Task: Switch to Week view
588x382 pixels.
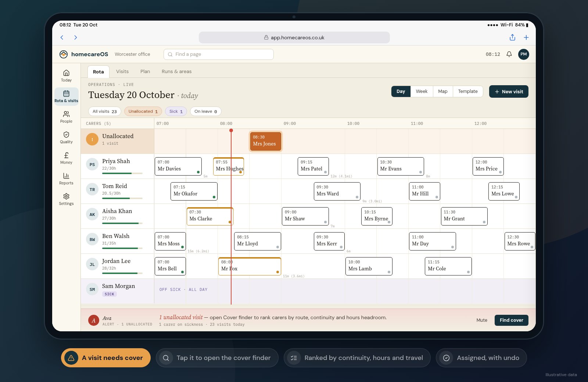Action: pyautogui.click(x=422, y=91)
